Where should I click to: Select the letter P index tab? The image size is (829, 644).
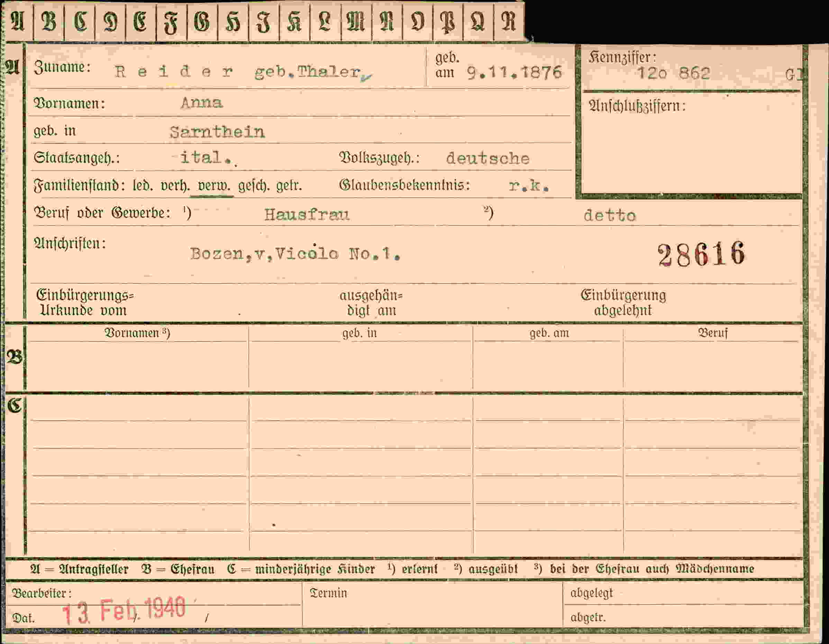tap(448, 22)
